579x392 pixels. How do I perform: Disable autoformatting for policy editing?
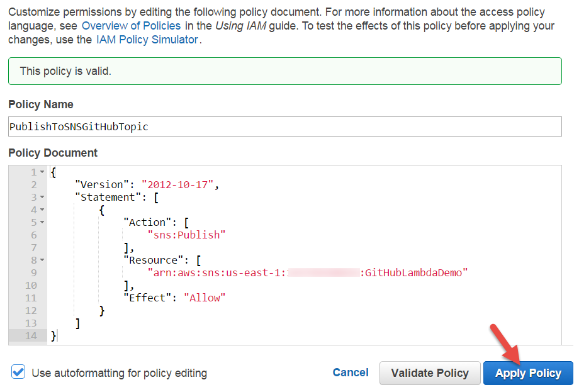(18, 372)
